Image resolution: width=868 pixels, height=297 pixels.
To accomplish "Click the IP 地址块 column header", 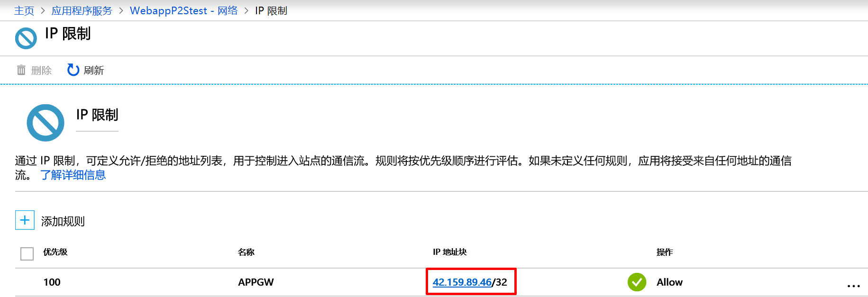I will point(449,252).
